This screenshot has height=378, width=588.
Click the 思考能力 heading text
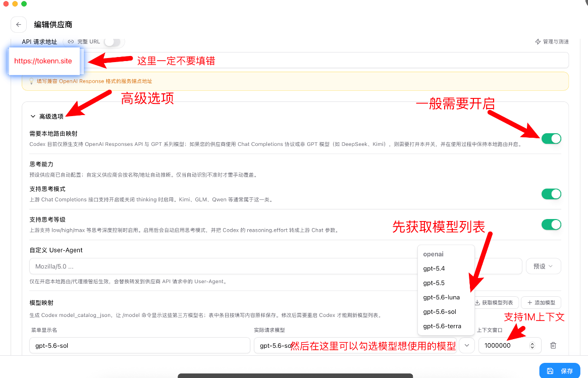pyautogui.click(x=41, y=164)
